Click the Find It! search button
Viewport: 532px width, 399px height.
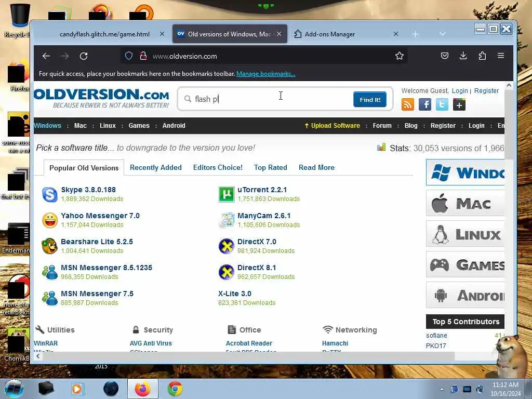[370, 99]
